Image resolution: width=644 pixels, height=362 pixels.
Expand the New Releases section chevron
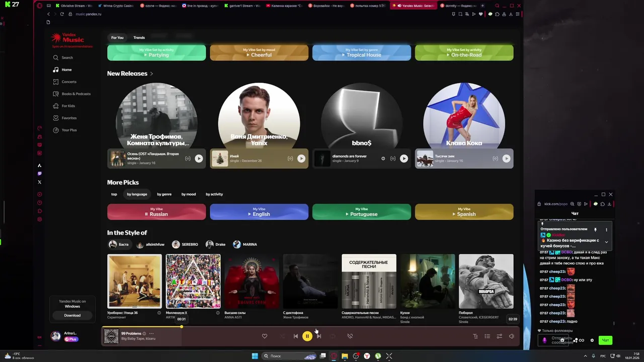coord(151,73)
